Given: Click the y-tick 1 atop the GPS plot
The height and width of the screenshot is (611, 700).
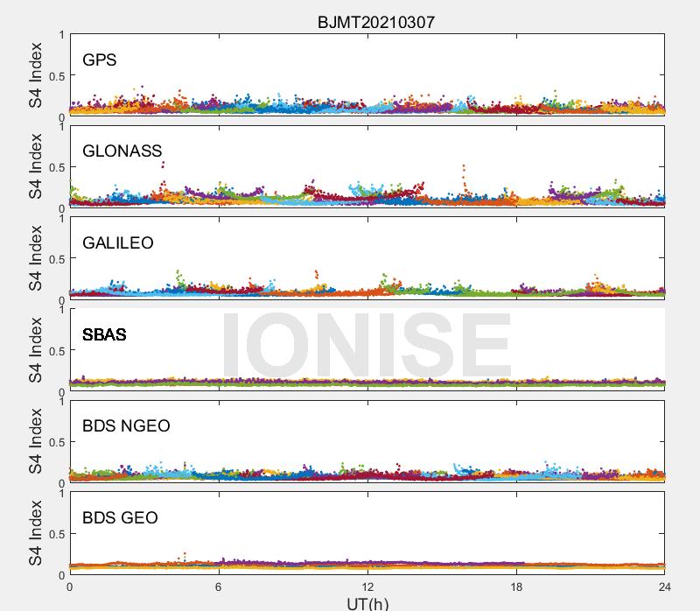Looking at the screenshot, I should point(61,34).
